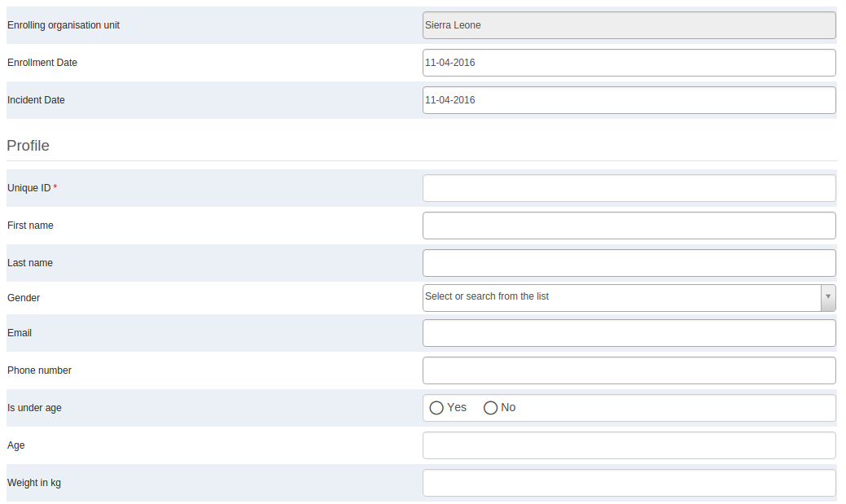Focus the Unique ID text box

point(629,188)
